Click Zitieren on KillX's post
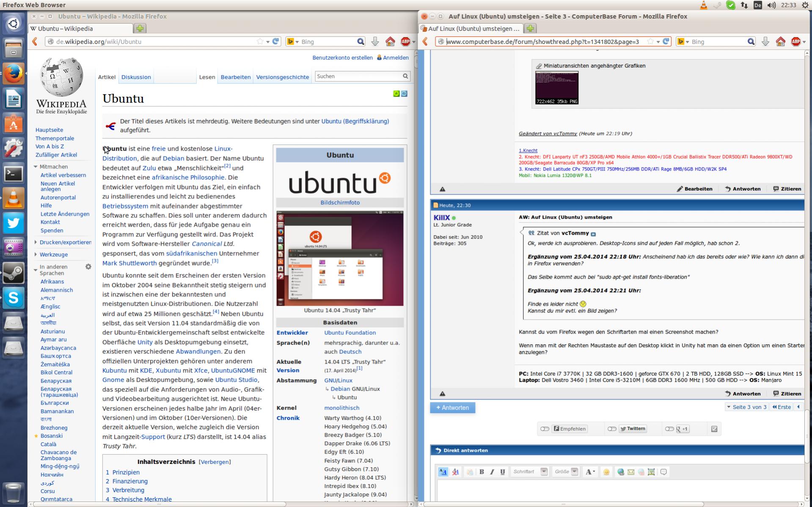This screenshot has width=812, height=507. 787,394
